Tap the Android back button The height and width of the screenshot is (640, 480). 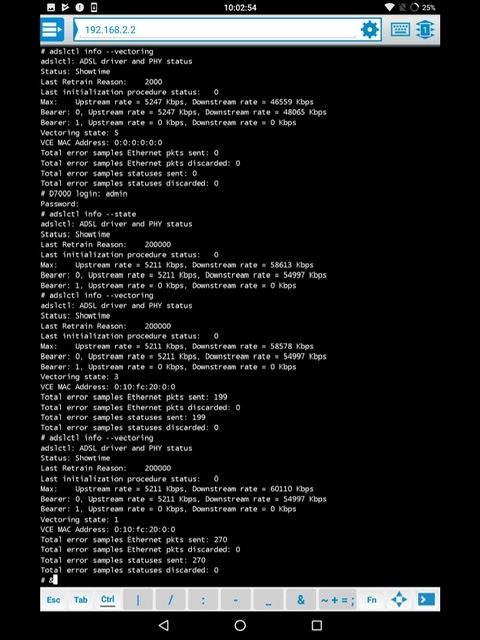point(164,625)
